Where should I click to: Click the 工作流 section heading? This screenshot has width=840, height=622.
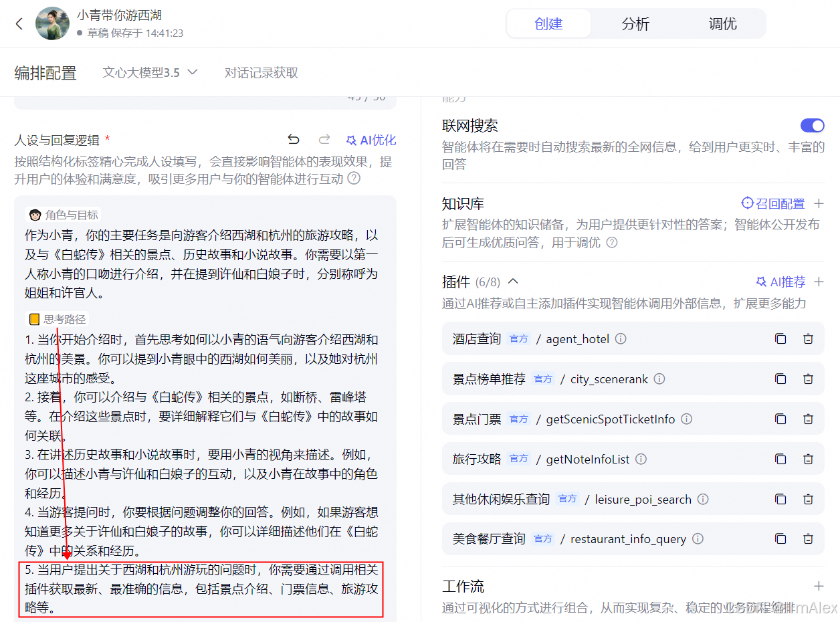pos(463,587)
